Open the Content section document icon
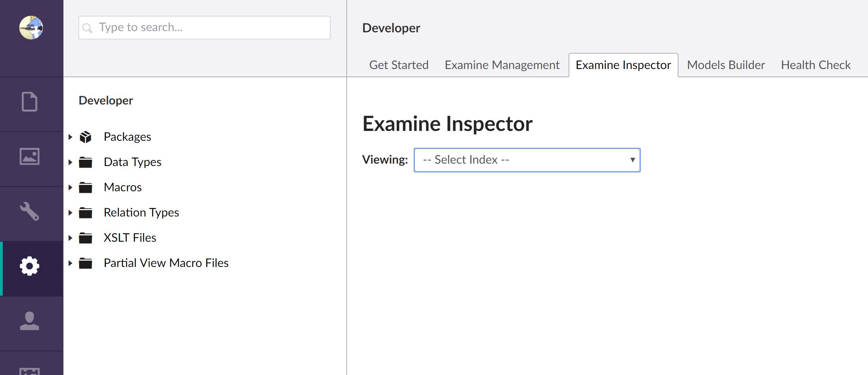Image resolution: width=868 pixels, height=375 pixels. (30, 102)
